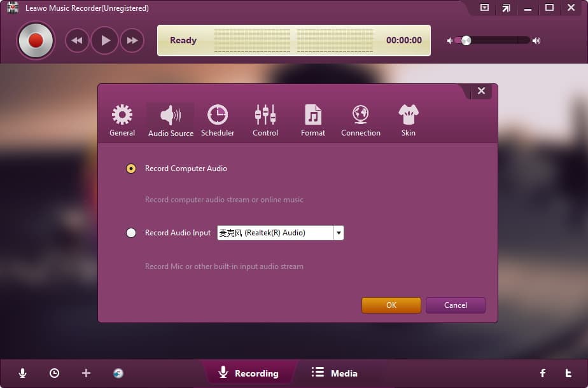Image resolution: width=588 pixels, height=388 pixels.
Task: Switch to the Media tab
Action: [x=335, y=373]
